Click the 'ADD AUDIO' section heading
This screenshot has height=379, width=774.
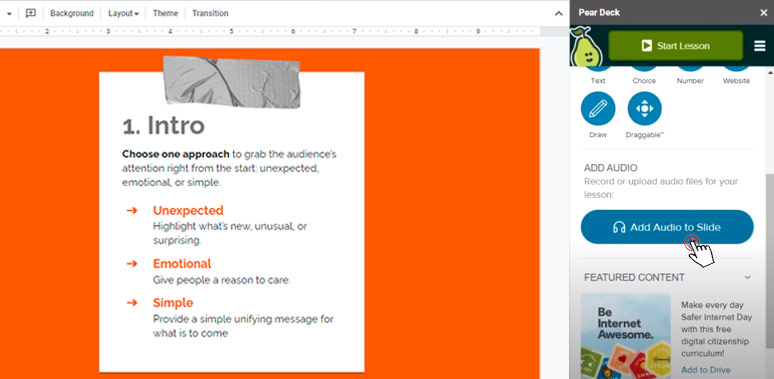(611, 168)
